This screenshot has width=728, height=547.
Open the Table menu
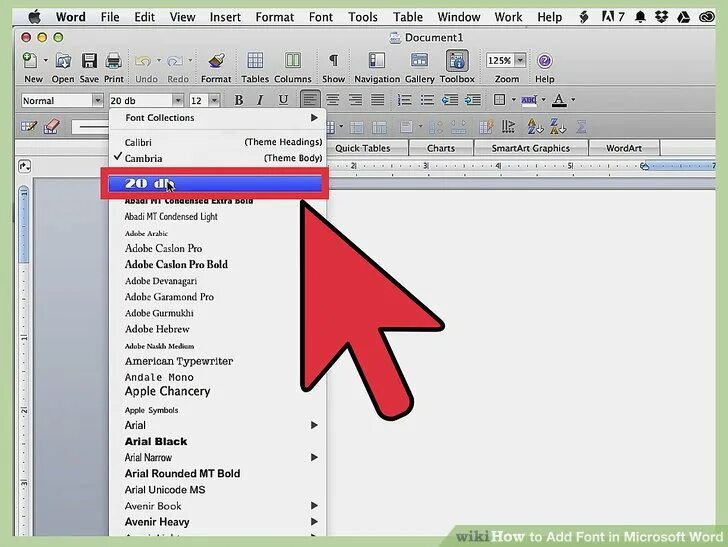(408, 17)
